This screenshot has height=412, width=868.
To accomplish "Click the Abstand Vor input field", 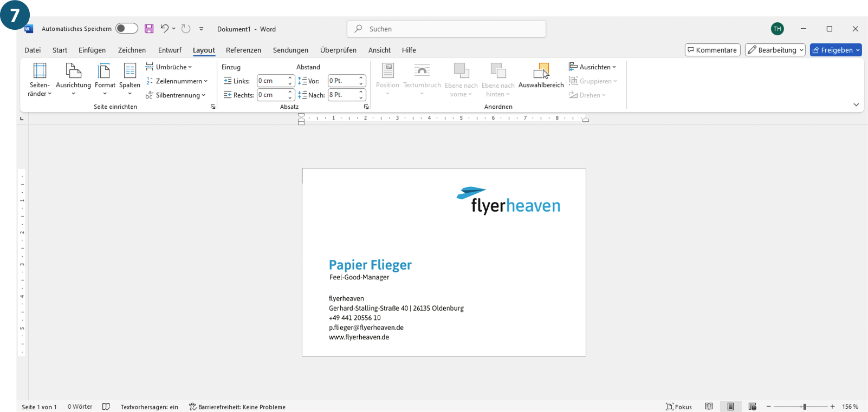I will [342, 81].
